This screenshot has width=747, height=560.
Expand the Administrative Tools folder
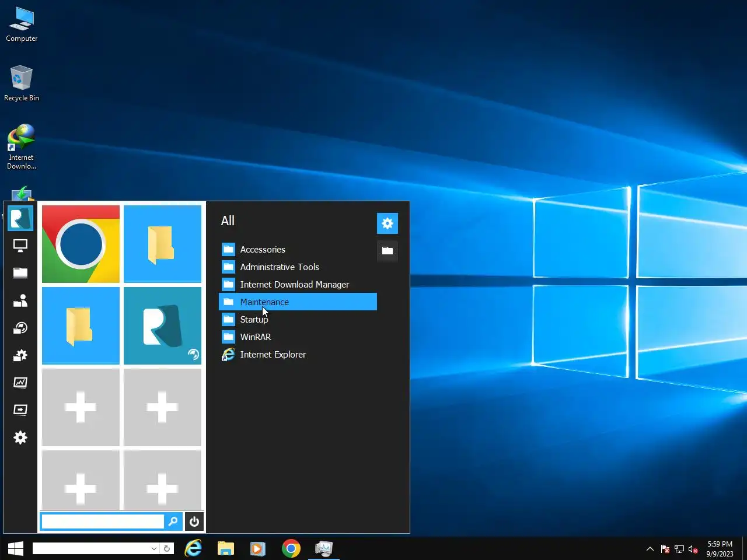(298, 267)
